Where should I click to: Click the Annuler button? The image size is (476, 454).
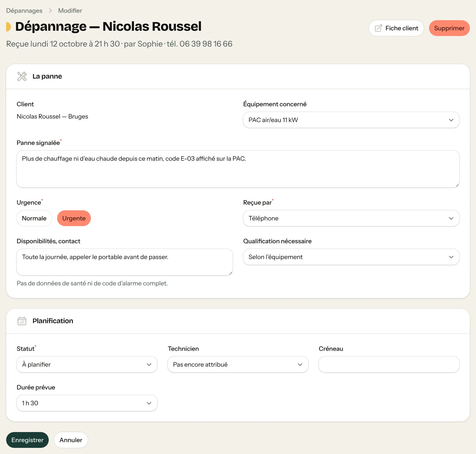click(71, 440)
